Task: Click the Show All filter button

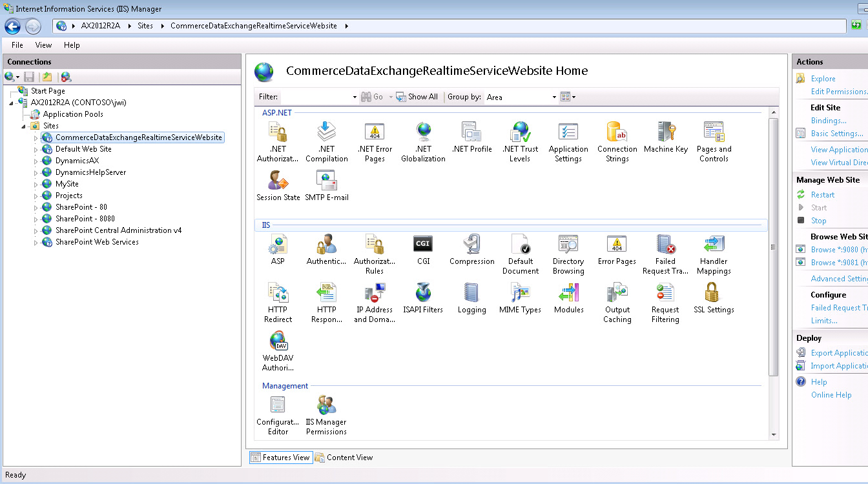Action: [417, 97]
